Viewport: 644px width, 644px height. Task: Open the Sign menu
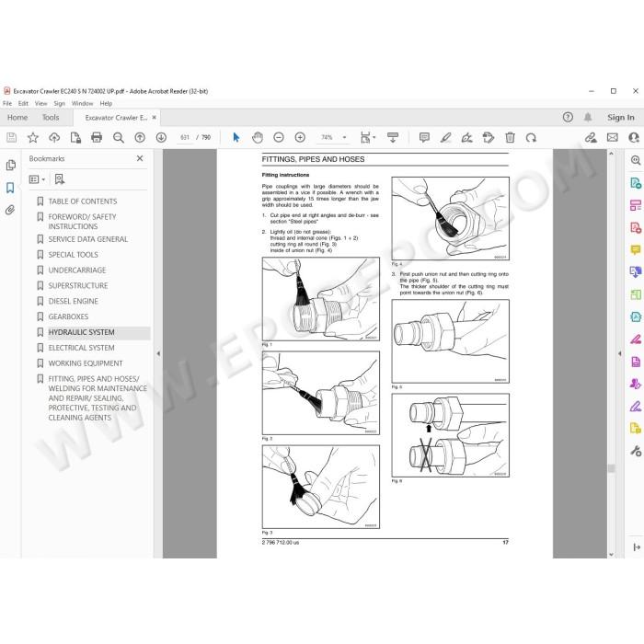coord(60,103)
